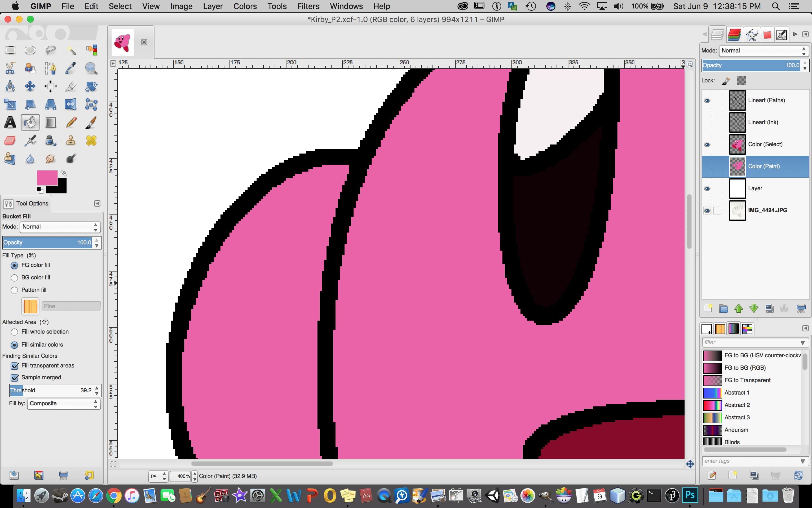Toggle Fill transparent areas checkbox
Screen dimensions: 812x508
(14, 366)
